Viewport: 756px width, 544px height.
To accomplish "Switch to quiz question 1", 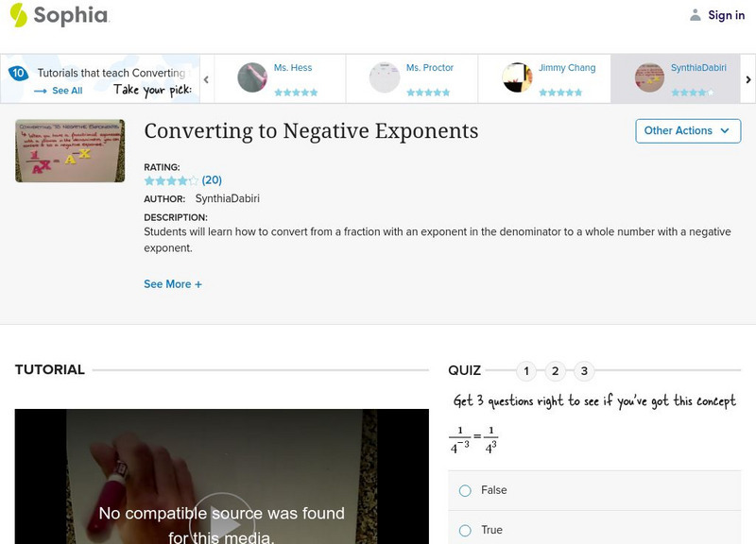I will (526, 371).
